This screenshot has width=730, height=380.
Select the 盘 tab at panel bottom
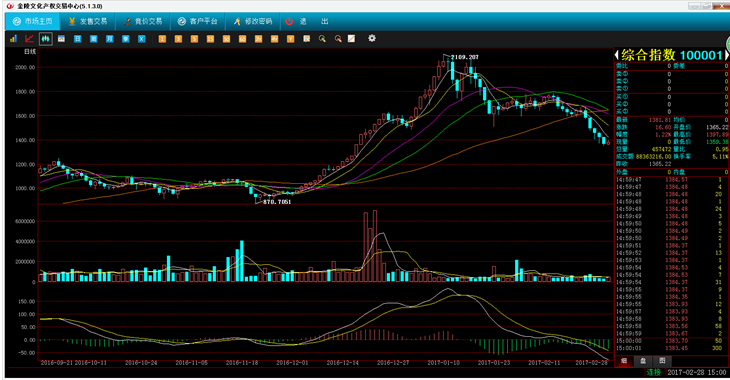(x=643, y=360)
